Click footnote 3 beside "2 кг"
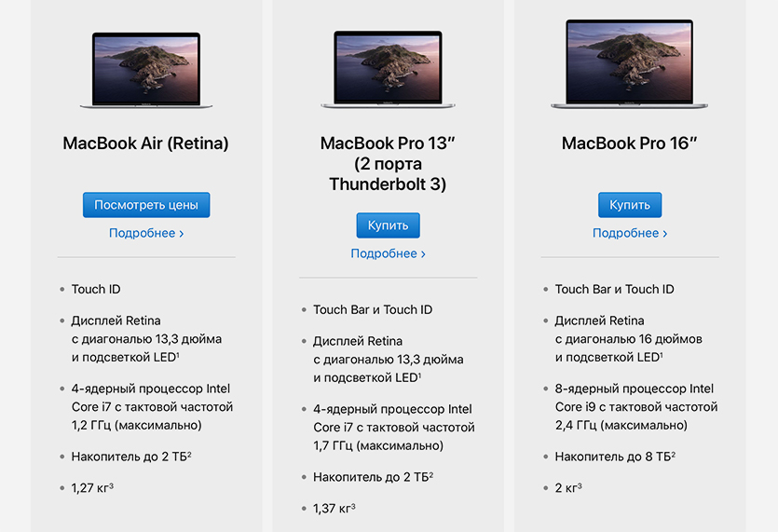 [x=580, y=485]
